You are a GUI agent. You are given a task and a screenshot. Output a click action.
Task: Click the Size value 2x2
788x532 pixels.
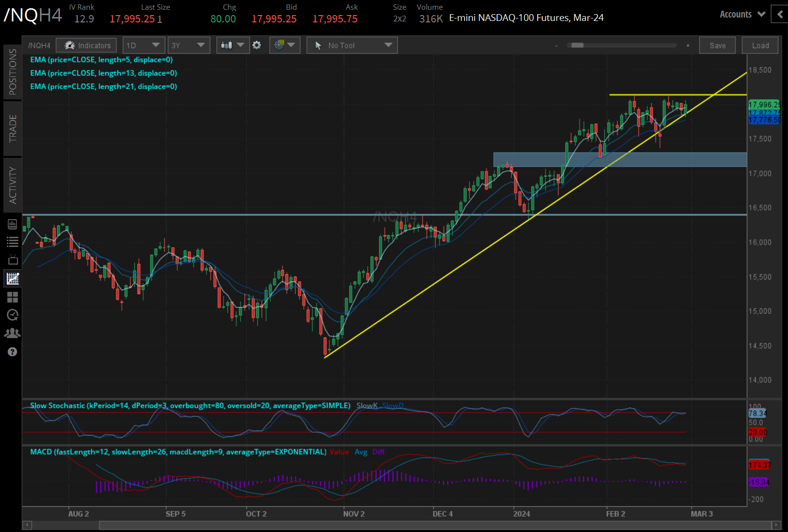pos(400,19)
